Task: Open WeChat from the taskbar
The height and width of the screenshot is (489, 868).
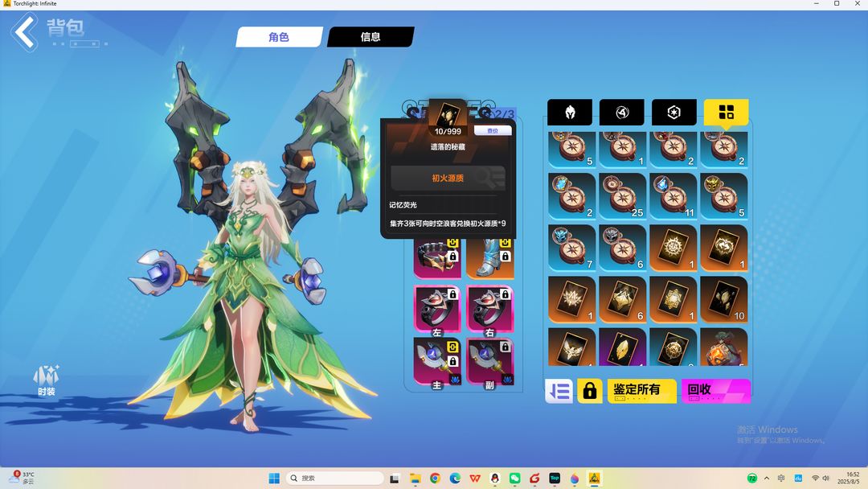Action: pyautogui.click(x=515, y=478)
